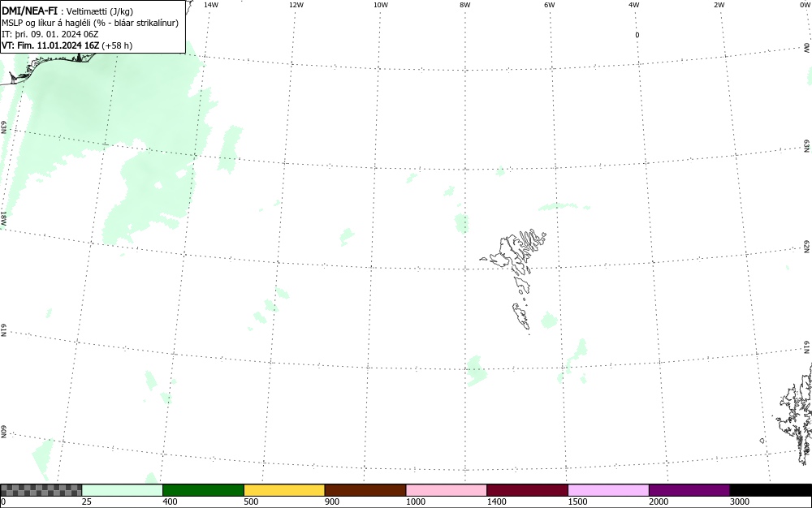812x508 pixels.
Task: Click the 12W longitude label
Action: pyautogui.click(x=296, y=5)
